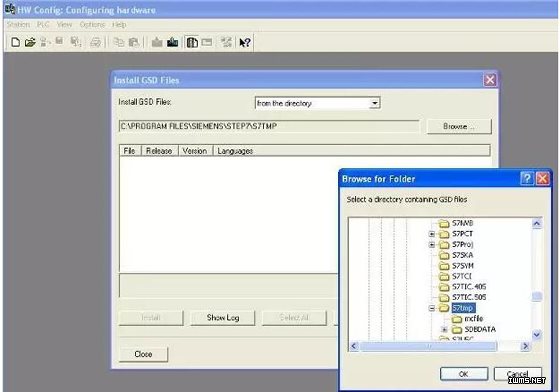Click the Save diskette toolbar icon

click(59, 41)
